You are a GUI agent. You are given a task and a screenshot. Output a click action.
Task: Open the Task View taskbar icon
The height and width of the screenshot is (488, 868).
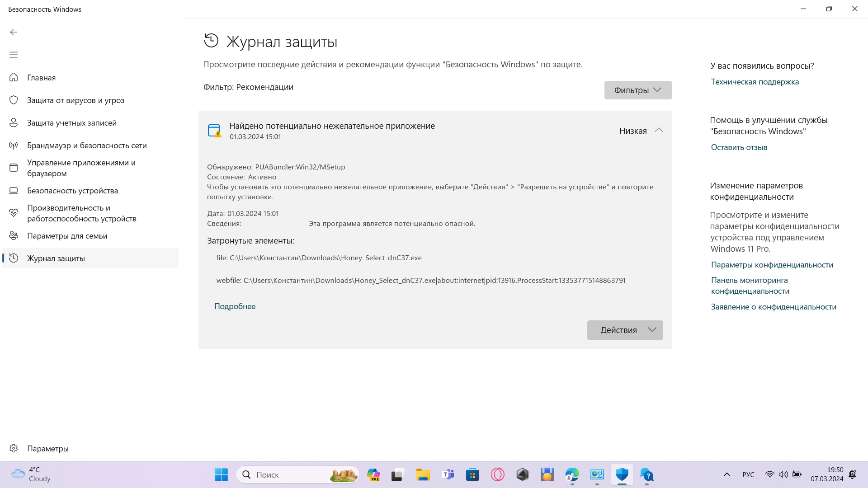397,475
